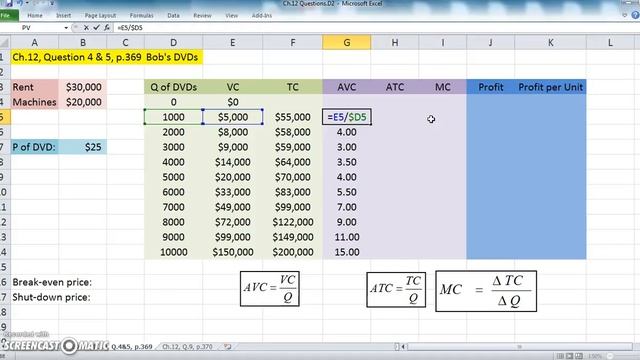
Task: Click the TC header cell
Action: [x=293, y=87]
